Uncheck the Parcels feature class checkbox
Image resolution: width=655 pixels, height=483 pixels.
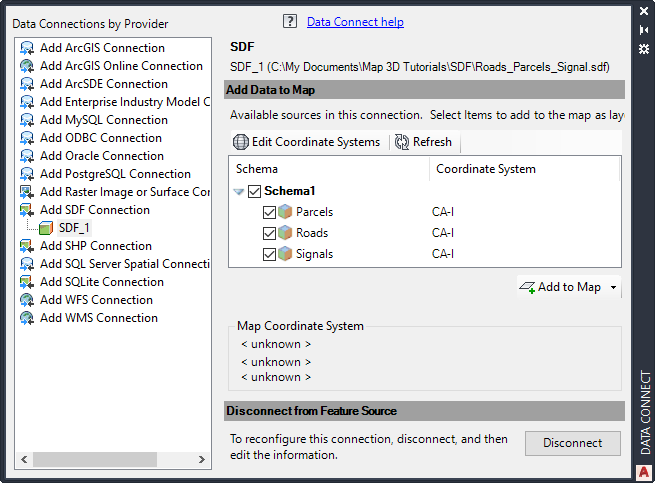(x=269, y=212)
